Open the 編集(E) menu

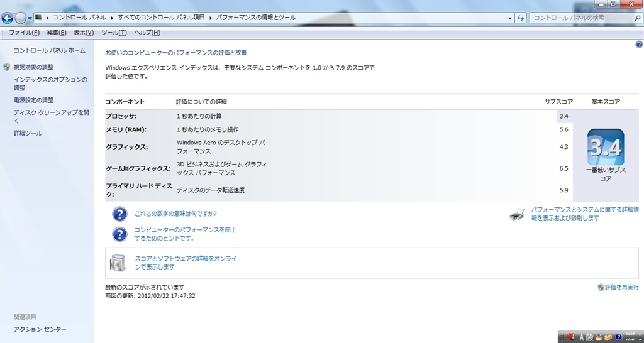point(57,33)
